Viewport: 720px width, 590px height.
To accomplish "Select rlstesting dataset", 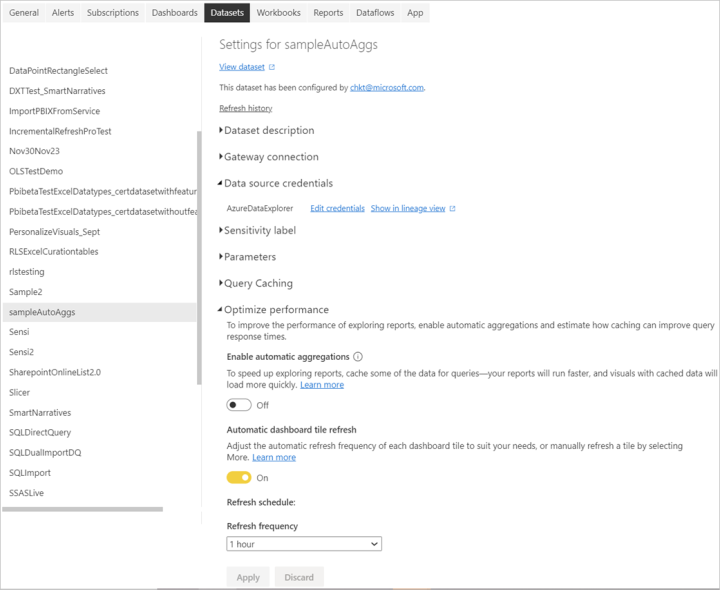I will coord(27,272).
